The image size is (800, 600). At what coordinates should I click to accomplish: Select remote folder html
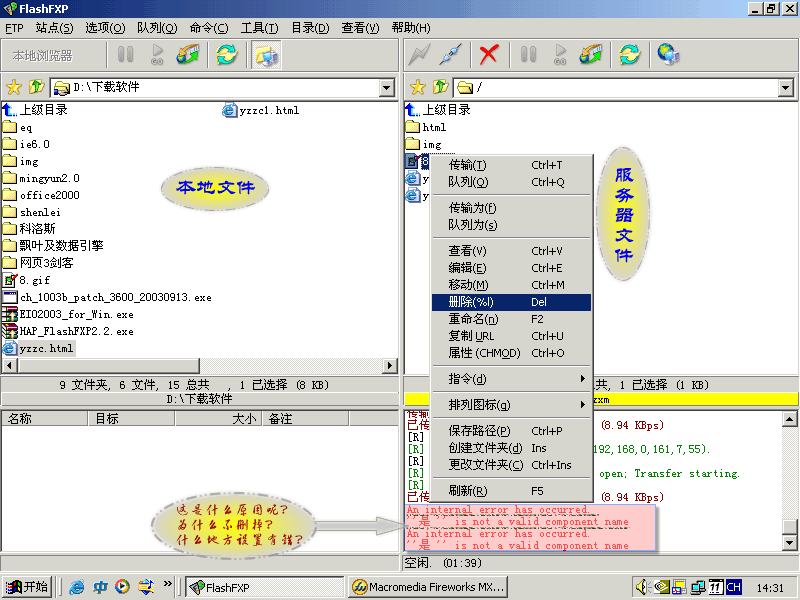pos(427,127)
